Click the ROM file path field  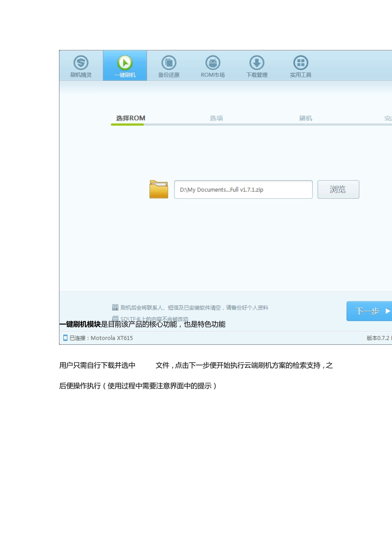[243, 190]
